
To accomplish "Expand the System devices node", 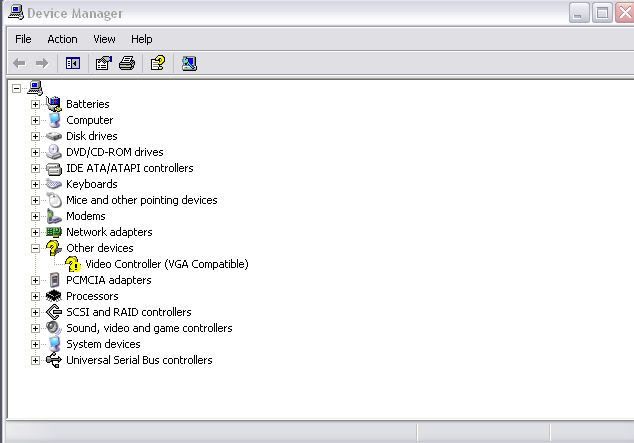I will pyautogui.click(x=35, y=344).
